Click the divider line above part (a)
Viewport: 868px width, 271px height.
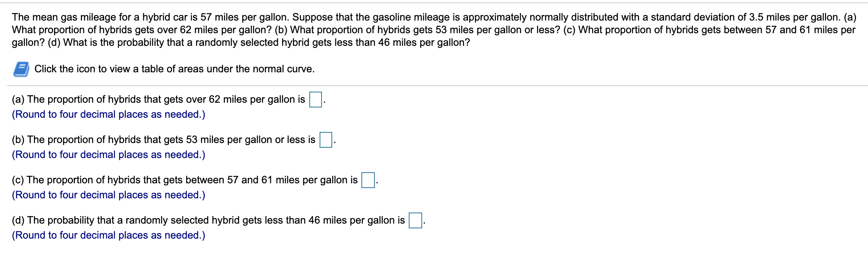point(437,86)
